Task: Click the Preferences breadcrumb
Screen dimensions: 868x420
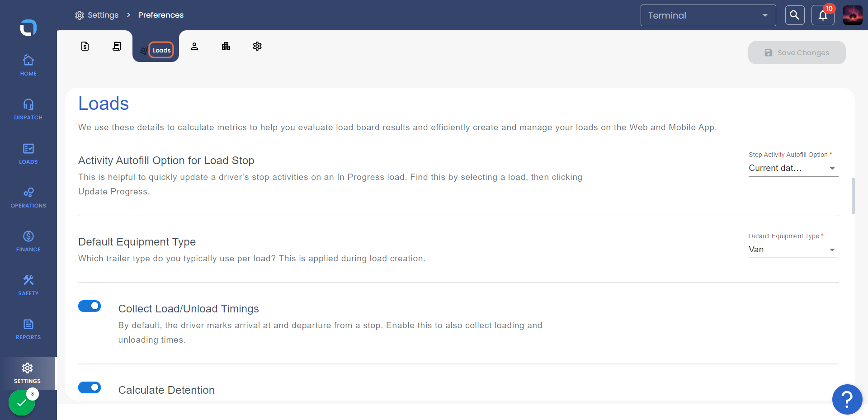Action: [x=161, y=15]
